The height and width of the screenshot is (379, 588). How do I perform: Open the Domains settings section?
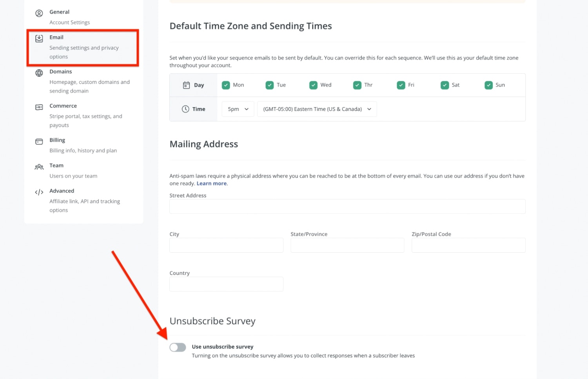(61, 72)
